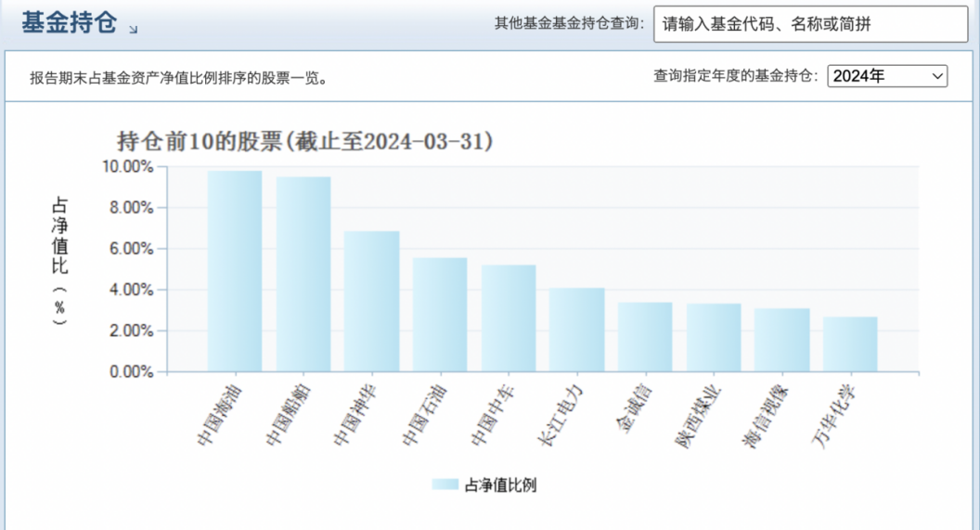The height and width of the screenshot is (530, 980).
Task: Click the 长江电力 axis label
Action: point(561,416)
